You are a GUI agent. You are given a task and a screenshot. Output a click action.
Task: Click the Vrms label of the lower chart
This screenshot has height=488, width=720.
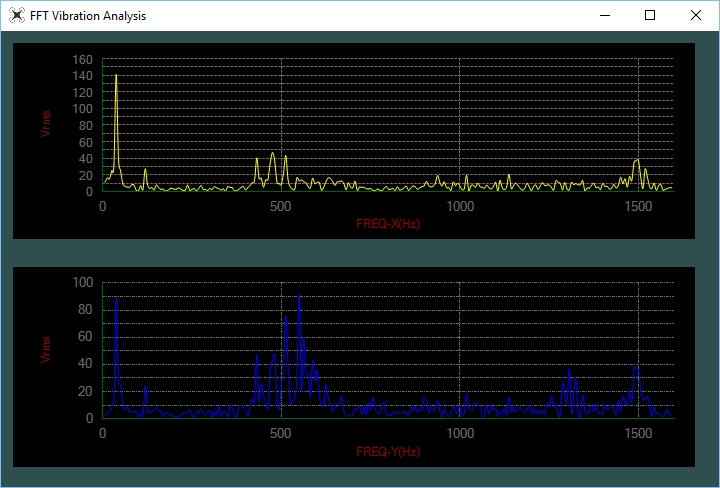coord(45,350)
